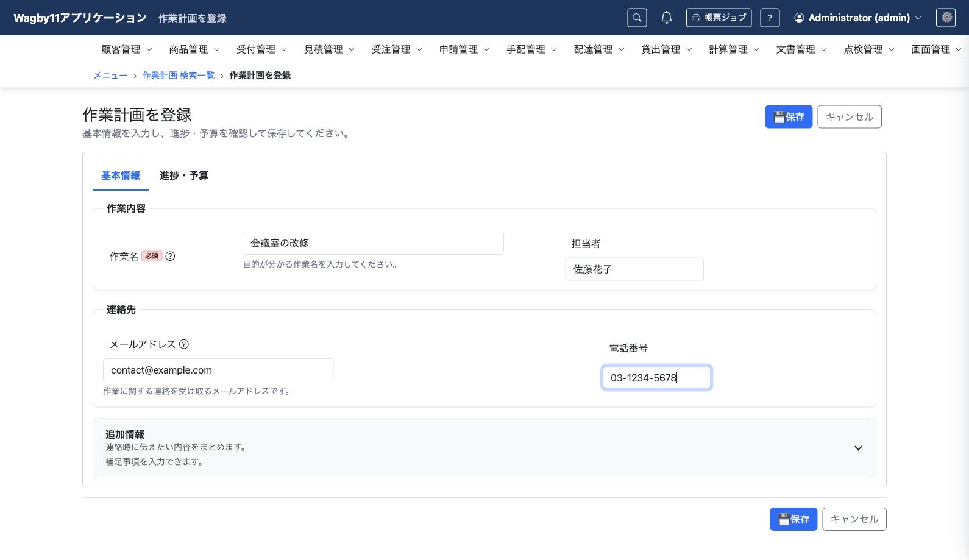Switch to the 基本情報 tab
Viewport: 969px width, 560px height.
coord(121,175)
